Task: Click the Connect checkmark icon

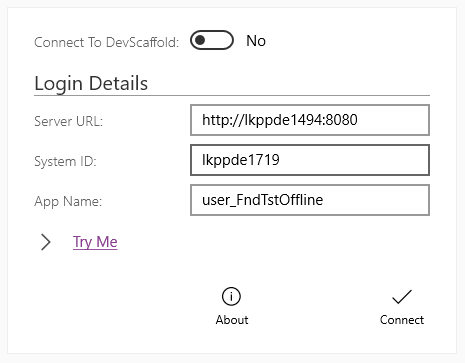Action: click(402, 297)
